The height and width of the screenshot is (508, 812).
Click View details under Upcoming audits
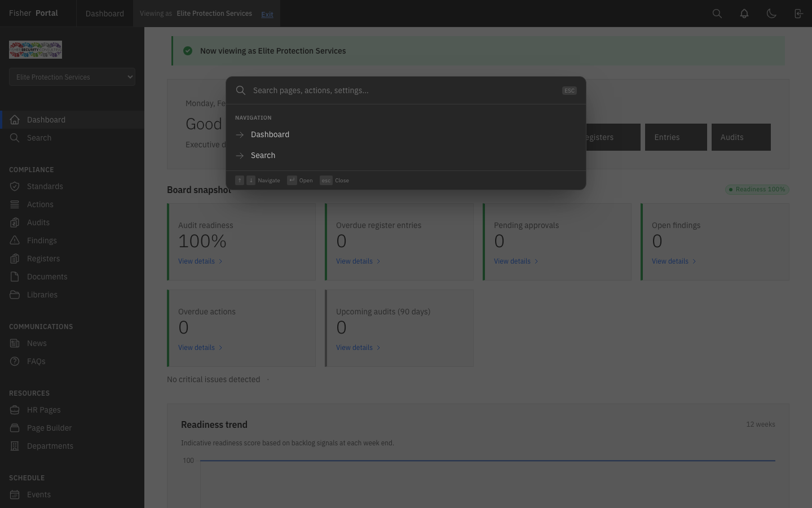(x=358, y=348)
